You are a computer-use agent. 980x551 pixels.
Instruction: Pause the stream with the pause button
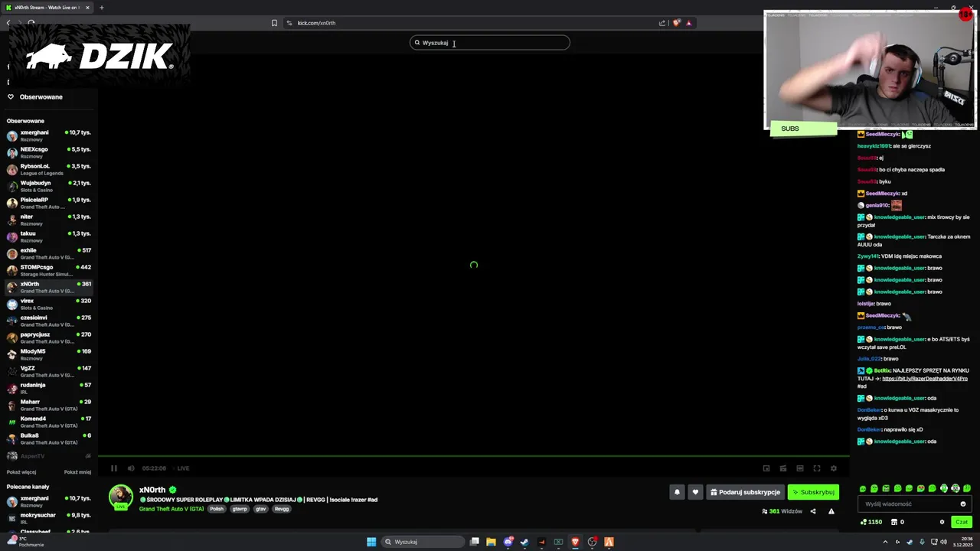[x=114, y=468]
